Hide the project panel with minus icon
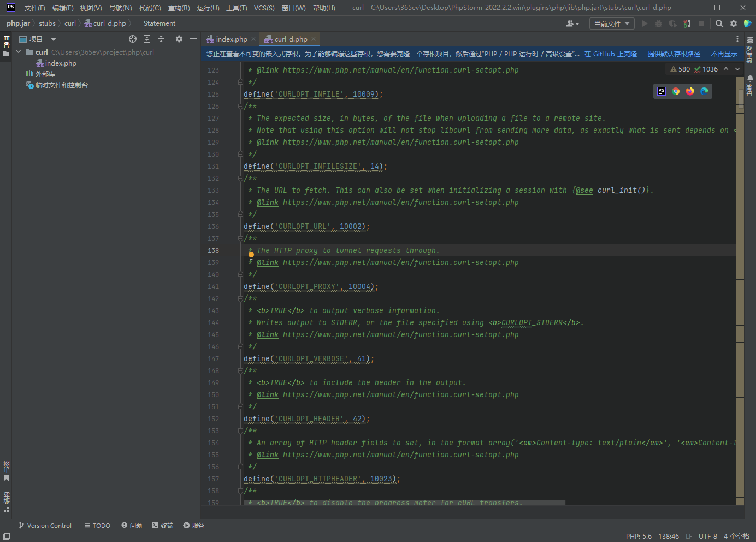The height and width of the screenshot is (542, 756). 193,39
